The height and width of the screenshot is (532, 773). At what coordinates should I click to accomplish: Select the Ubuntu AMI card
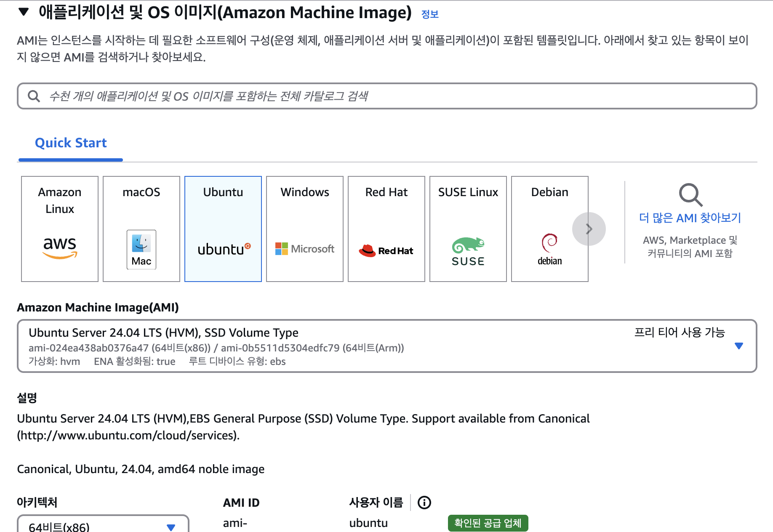(x=223, y=229)
